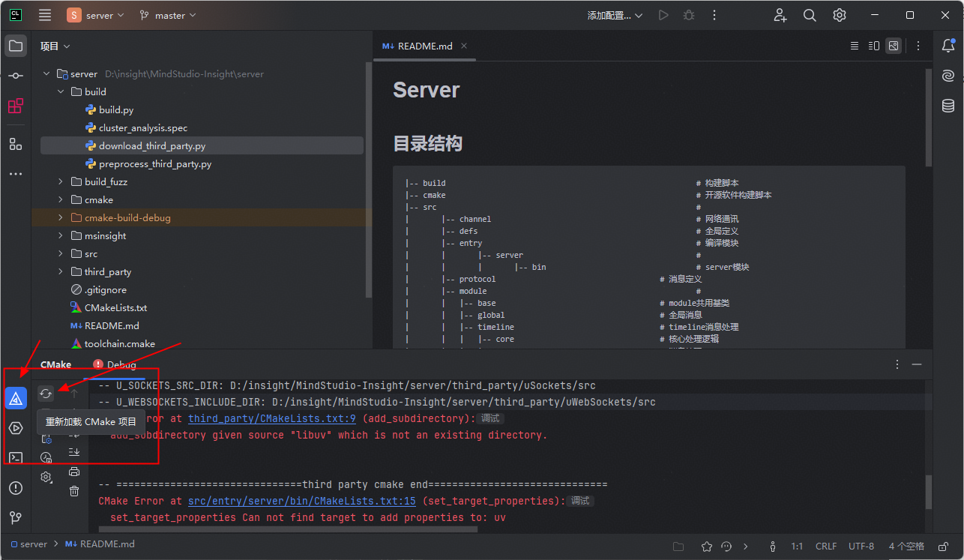Expand the msinsight folder
964x560 pixels.
pyautogui.click(x=61, y=235)
